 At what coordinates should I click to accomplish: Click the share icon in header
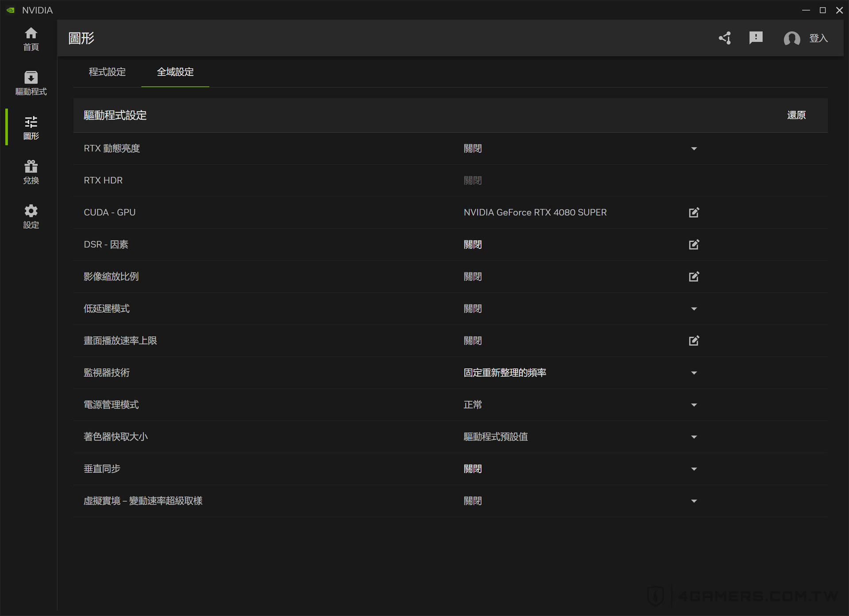[725, 38]
